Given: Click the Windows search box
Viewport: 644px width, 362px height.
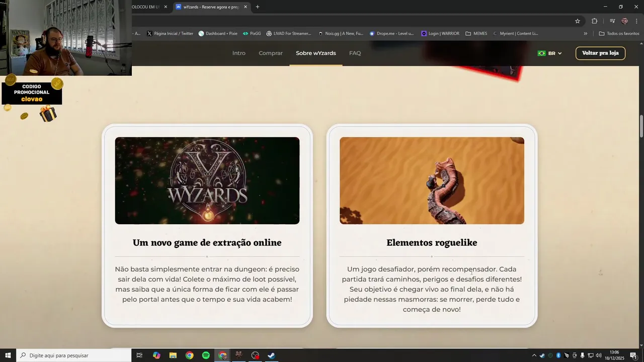Looking at the screenshot, I should click(74, 355).
